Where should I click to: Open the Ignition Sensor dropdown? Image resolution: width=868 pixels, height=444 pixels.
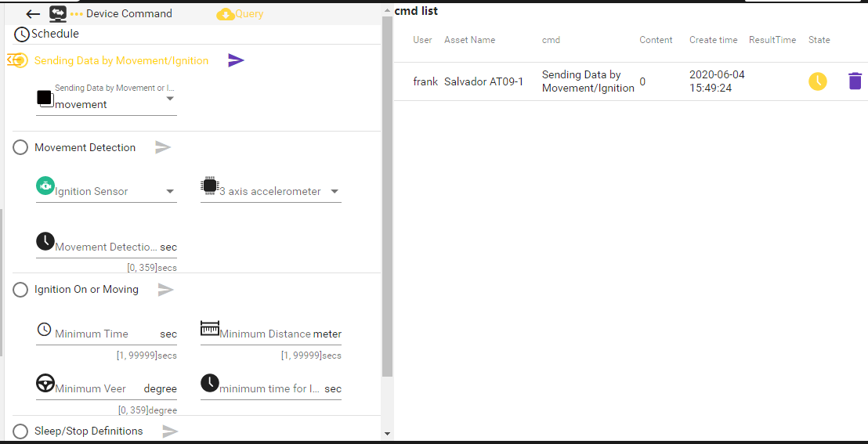pyautogui.click(x=170, y=192)
